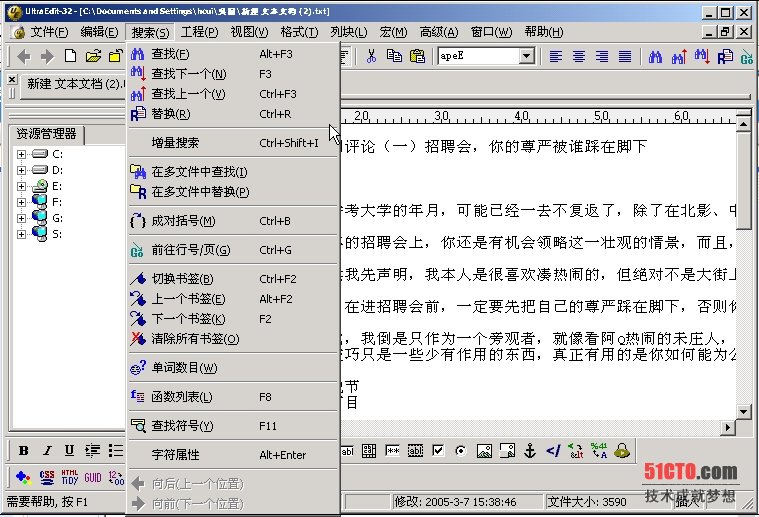The width and height of the screenshot is (759, 517).
Task: Run HTML Tidy from bottom toolbar
Action: pos(70,478)
